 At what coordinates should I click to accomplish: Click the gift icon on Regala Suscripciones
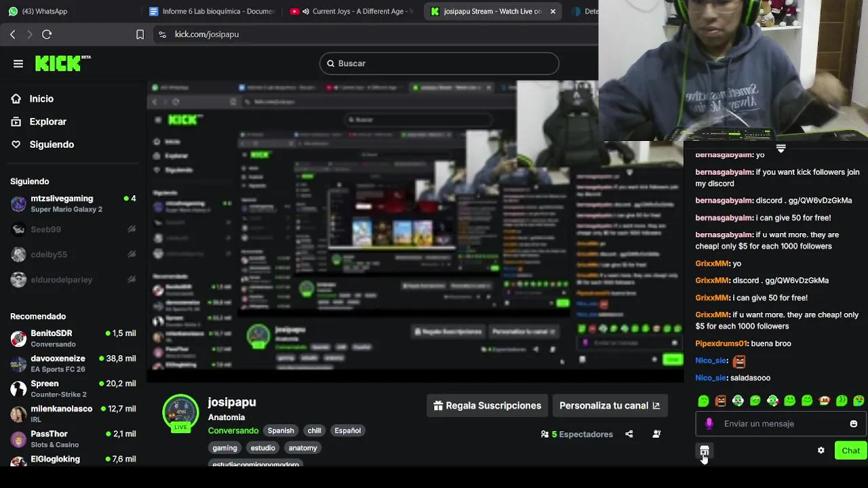coord(438,405)
